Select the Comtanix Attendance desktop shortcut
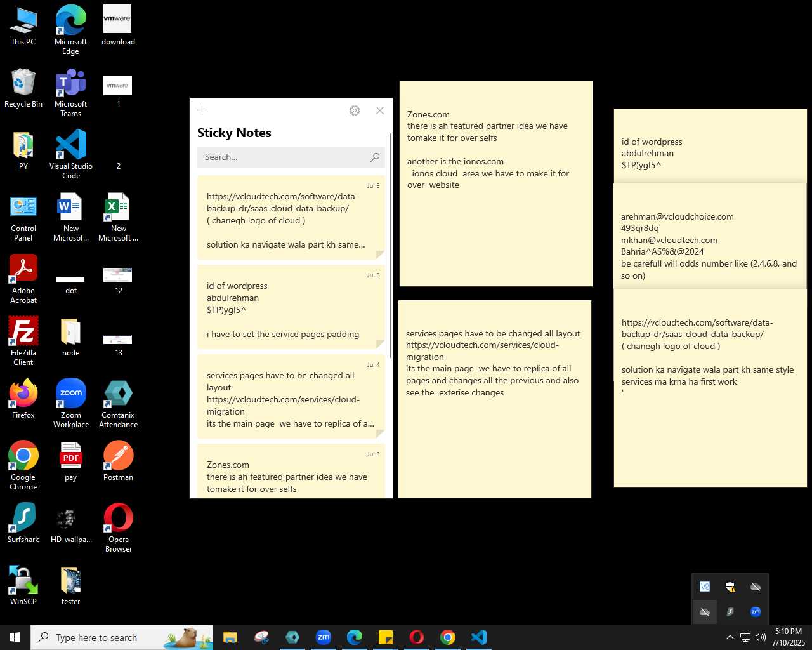This screenshot has width=812, height=650. pos(119,404)
